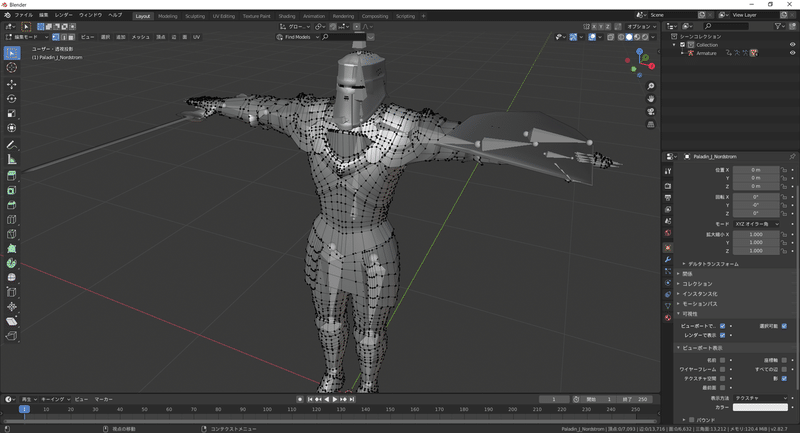Open the Modifier (wrench) properties tab
The image size is (800, 433).
tap(668, 259)
